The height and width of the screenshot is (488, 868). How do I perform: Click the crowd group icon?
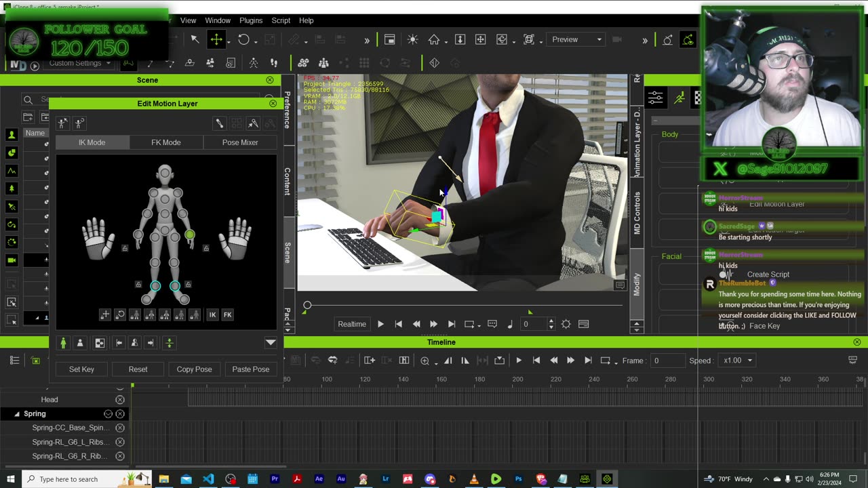point(323,63)
